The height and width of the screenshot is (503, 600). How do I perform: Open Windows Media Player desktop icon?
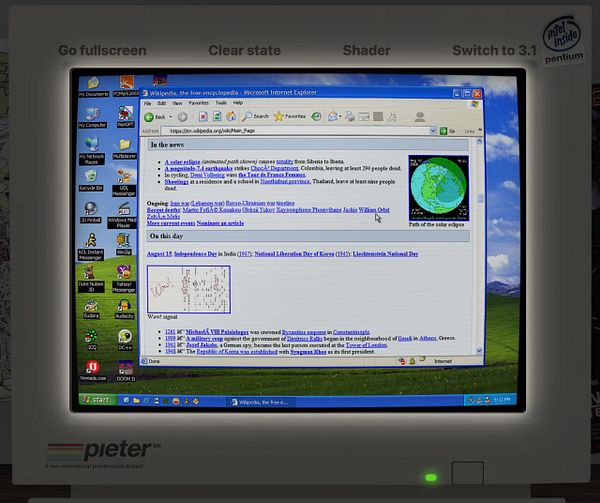point(122,215)
